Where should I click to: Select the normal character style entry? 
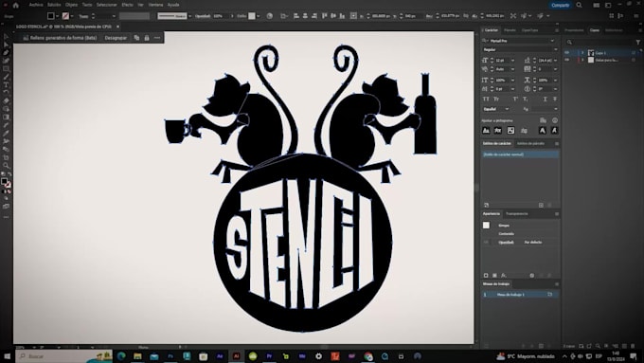click(x=520, y=154)
